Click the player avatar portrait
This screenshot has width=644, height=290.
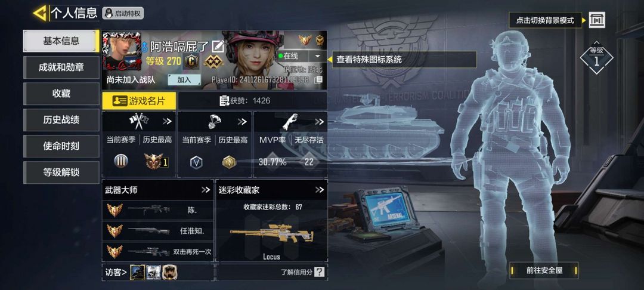(x=122, y=51)
